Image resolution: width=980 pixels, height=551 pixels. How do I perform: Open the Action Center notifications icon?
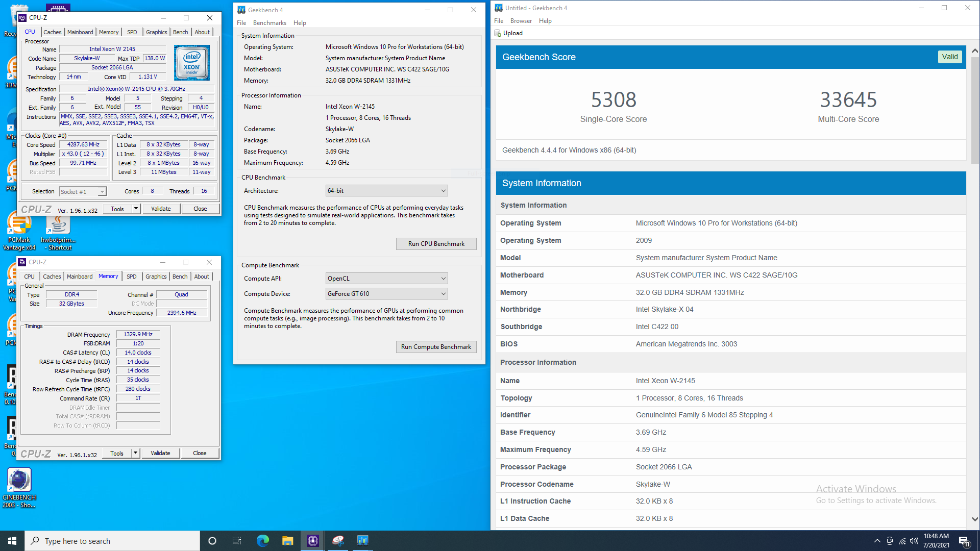click(x=964, y=541)
